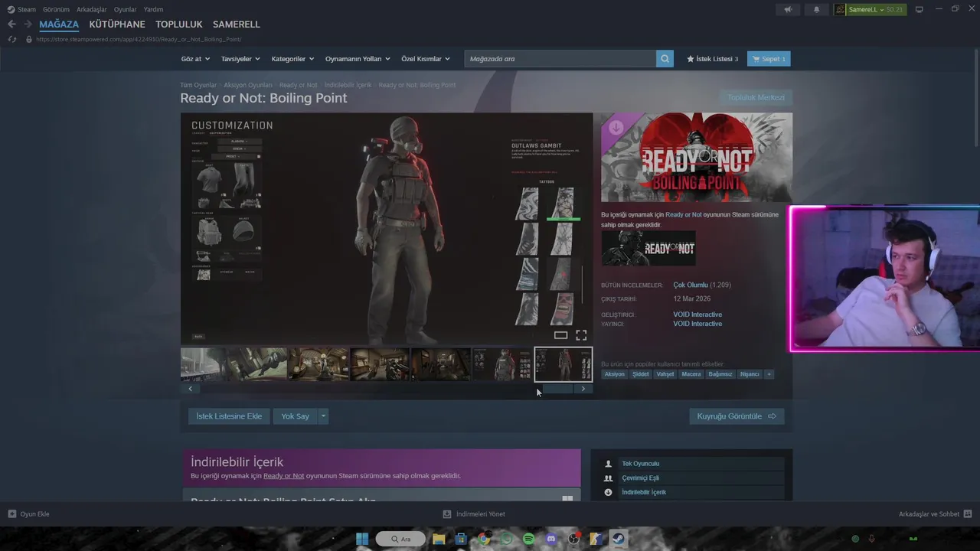Click the single-player person icon
Viewport: 980px width, 551px height.
click(609, 464)
